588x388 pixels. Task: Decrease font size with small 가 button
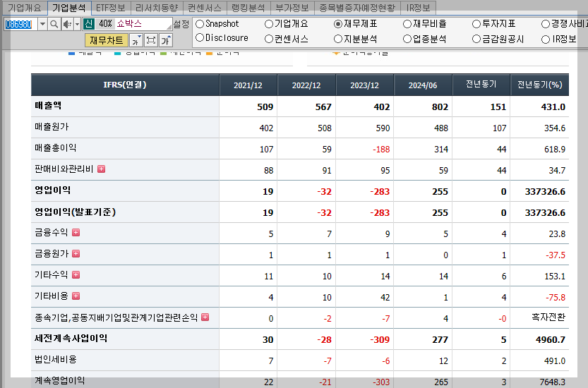click(x=136, y=40)
